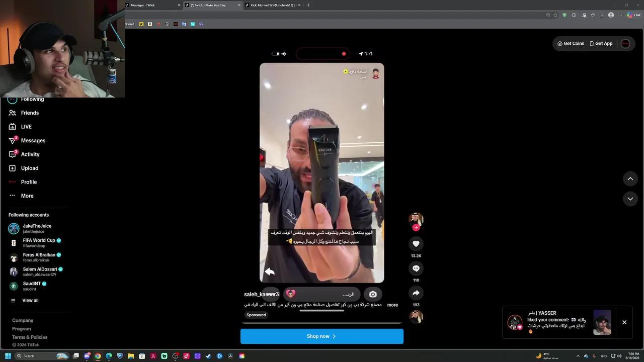
Task: Switch to the Kick Mohmdi12 browser tab
Action: click(x=273, y=5)
